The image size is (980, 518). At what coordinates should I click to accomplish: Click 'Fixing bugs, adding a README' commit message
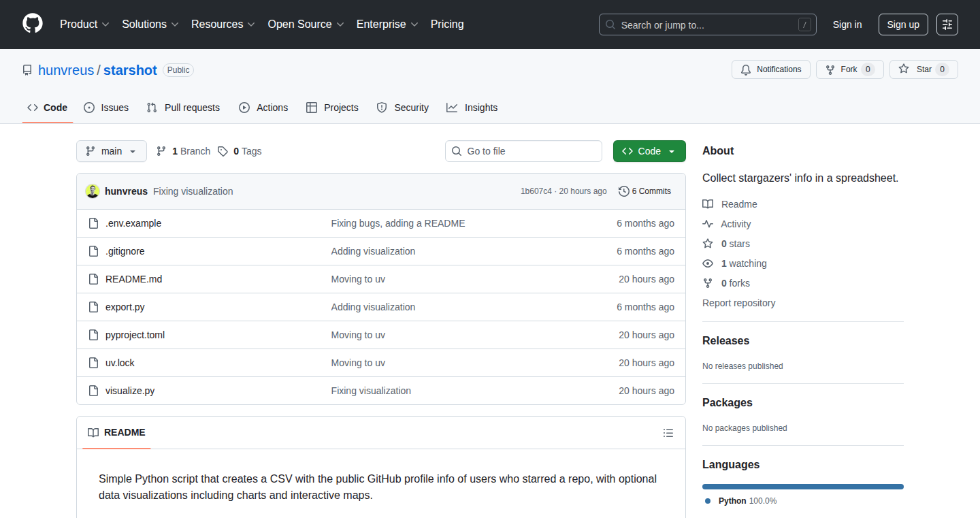click(x=398, y=223)
